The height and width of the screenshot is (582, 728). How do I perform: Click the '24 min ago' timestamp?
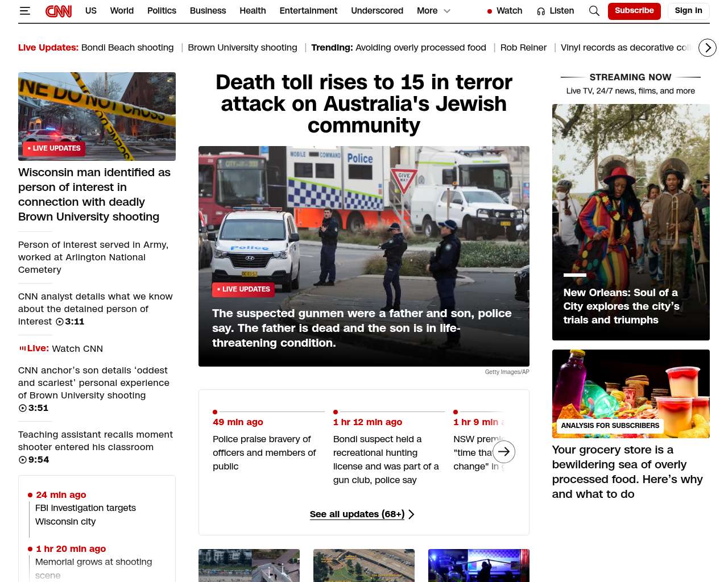pyautogui.click(x=61, y=494)
